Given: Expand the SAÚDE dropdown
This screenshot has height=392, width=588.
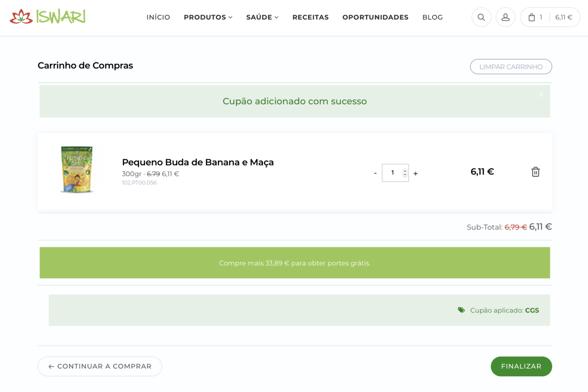Looking at the screenshot, I should point(262,17).
